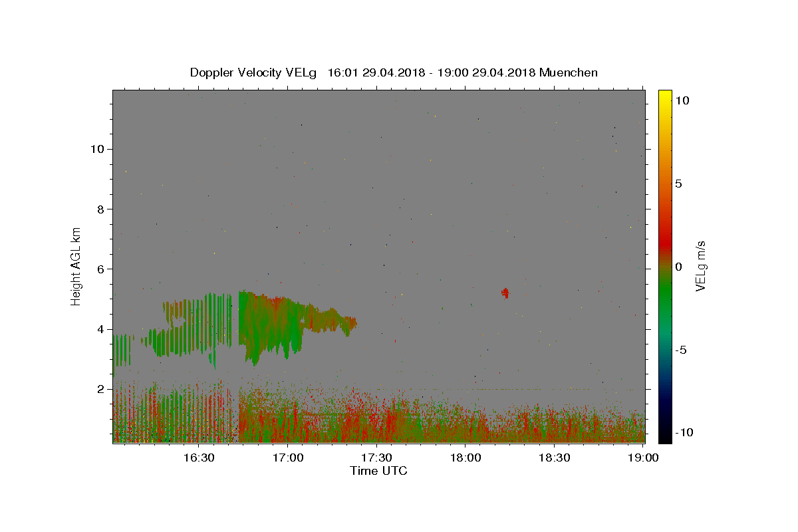
Task: Click the '19:00' time axis label
Action: coord(643,458)
